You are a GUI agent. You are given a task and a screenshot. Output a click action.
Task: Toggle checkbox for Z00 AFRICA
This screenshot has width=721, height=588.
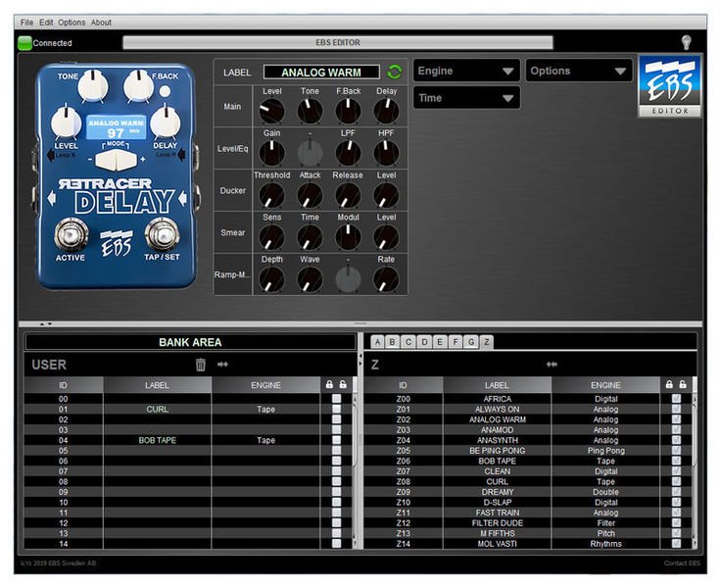click(x=676, y=399)
